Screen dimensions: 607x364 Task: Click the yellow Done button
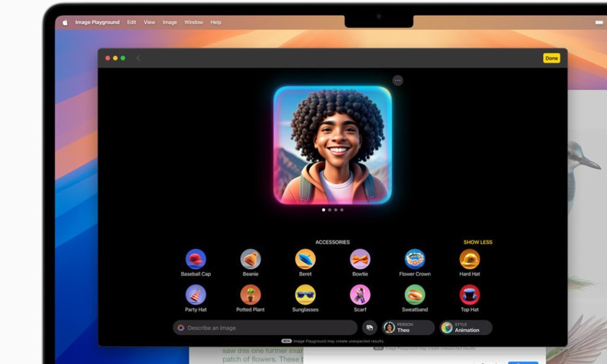pos(551,58)
